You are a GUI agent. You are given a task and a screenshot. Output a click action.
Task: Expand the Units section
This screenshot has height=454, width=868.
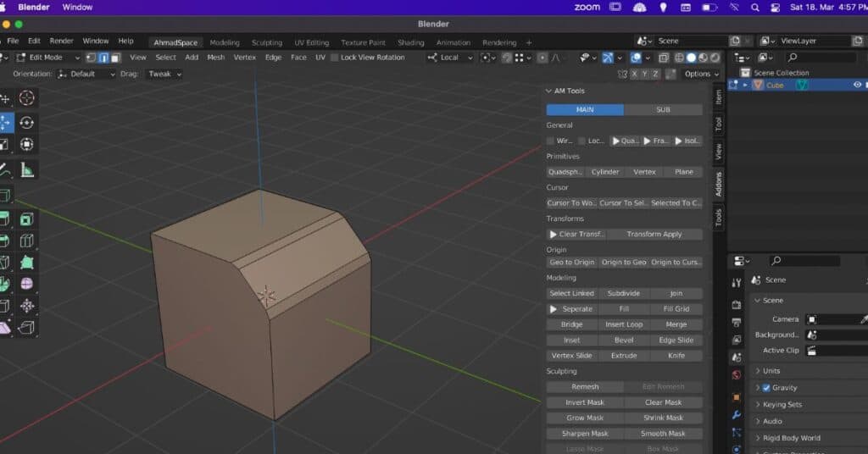click(757, 371)
